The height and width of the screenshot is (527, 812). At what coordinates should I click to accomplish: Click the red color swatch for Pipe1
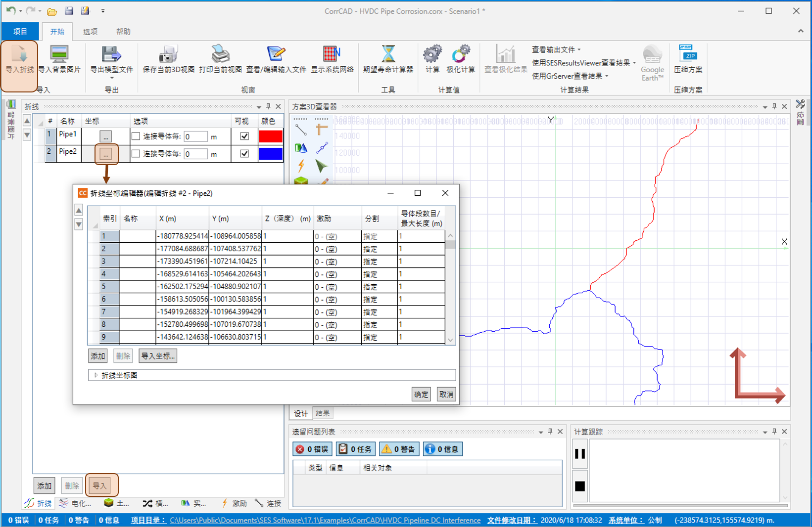(x=271, y=136)
